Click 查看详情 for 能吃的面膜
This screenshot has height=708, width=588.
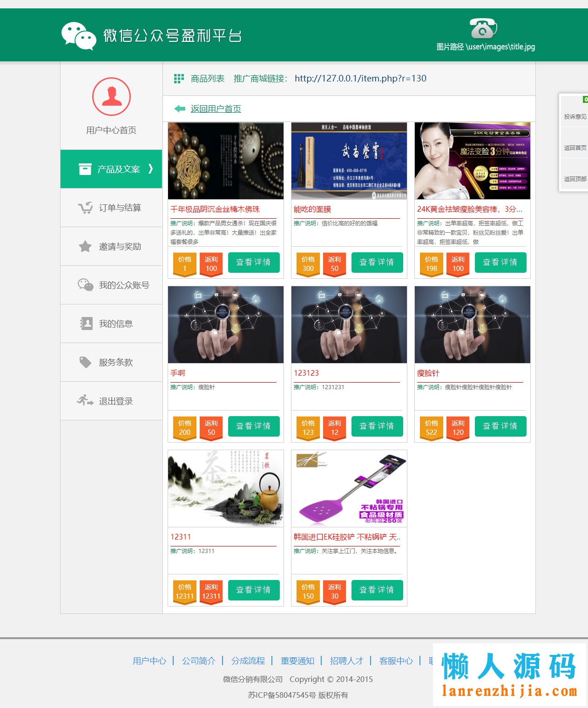[x=377, y=262]
